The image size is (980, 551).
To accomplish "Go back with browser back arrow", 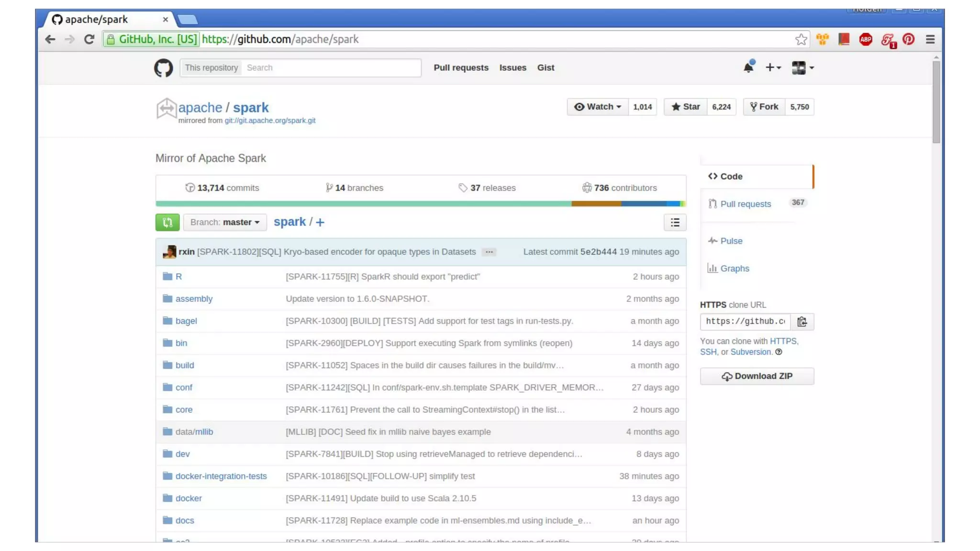I will tap(50, 39).
